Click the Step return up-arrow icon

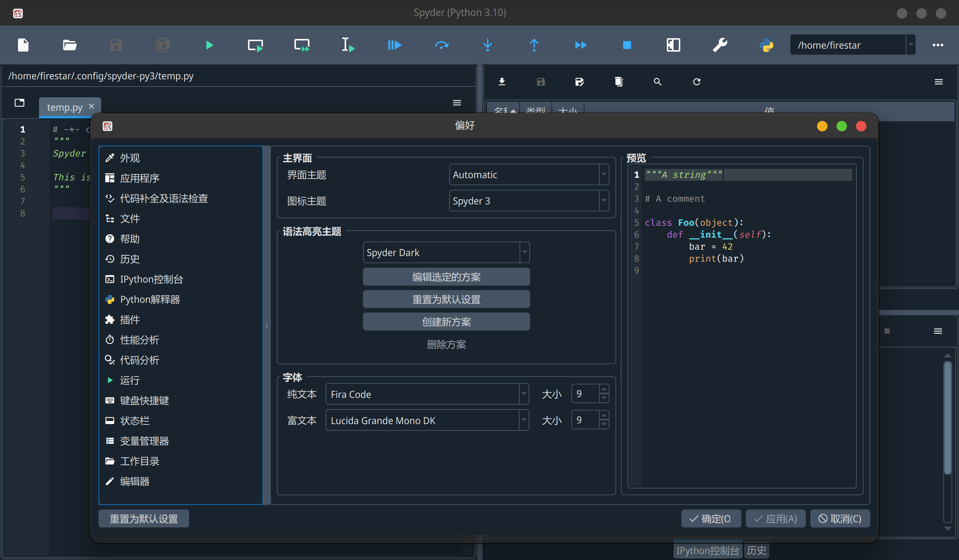tap(534, 45)
